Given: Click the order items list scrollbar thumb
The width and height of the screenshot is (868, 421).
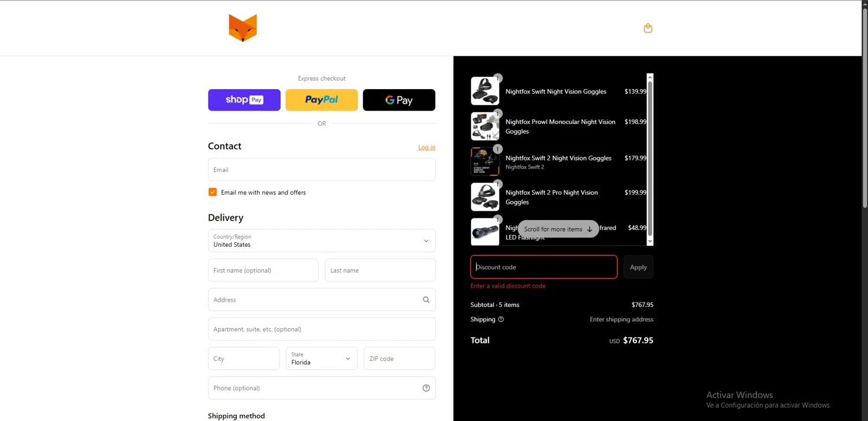Looking at the screenshot, I should (650, 158).
